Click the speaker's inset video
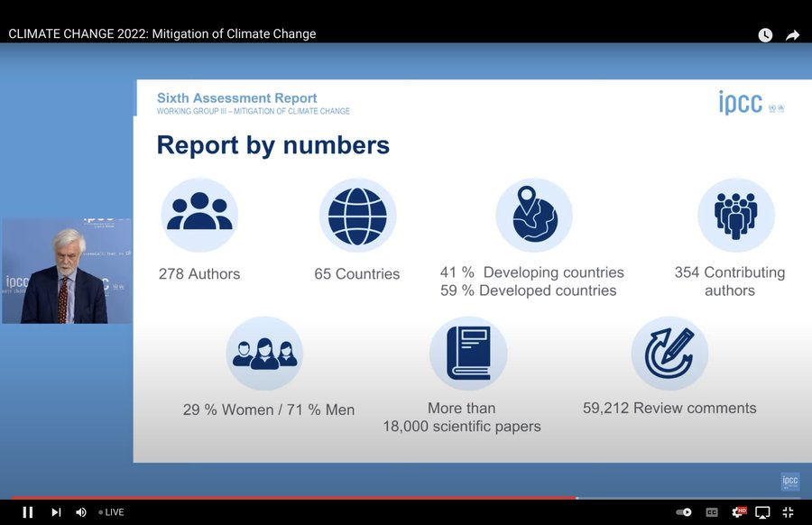The image size is (812, 525). [x=68, y=271]
